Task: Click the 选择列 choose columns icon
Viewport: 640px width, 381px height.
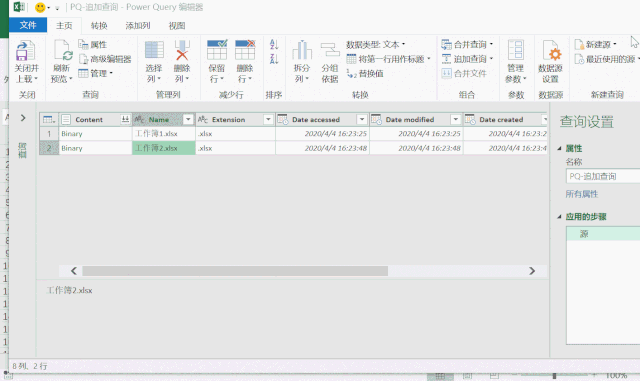Action: coord(154,50)
